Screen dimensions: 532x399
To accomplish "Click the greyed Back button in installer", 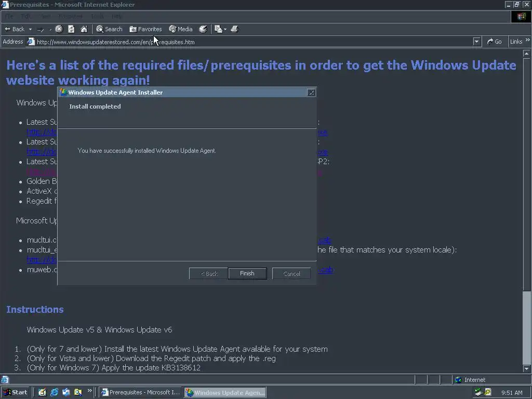I will (x=208, y=273).
